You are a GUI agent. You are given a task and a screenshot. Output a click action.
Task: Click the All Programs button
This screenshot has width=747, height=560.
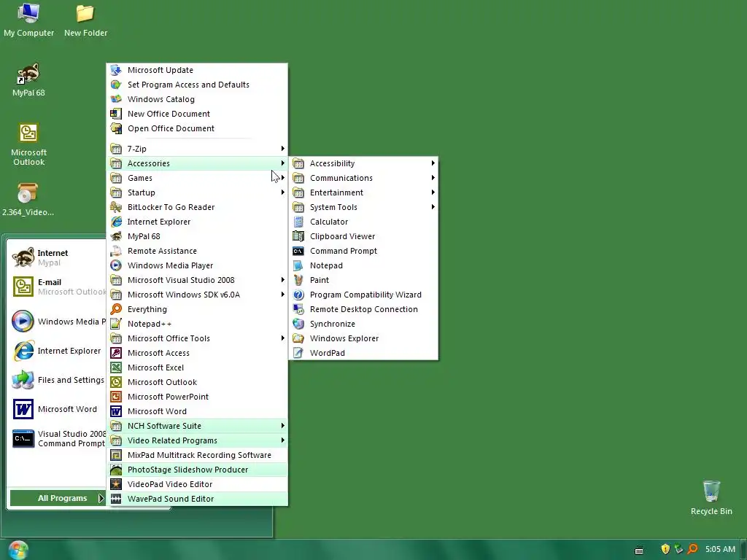point(57,498)
